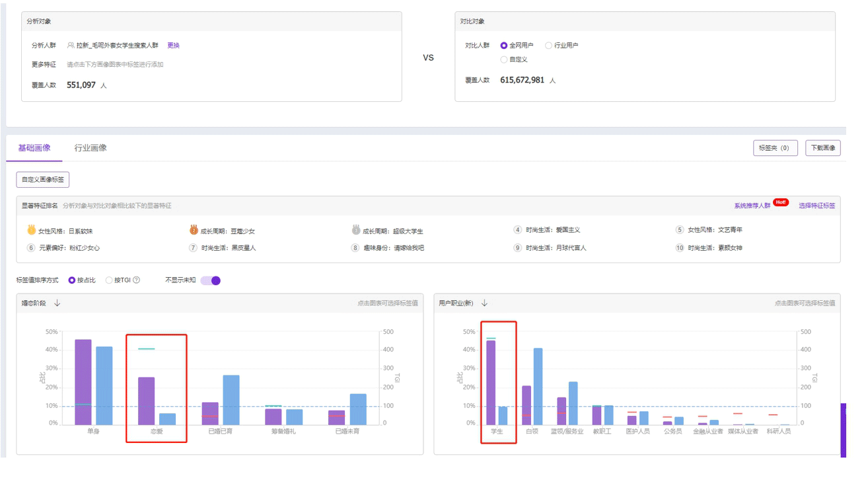The width and height of the screenshot is (868, 486).
Task: Click the red Hot! badge
Action: (781, 202)
